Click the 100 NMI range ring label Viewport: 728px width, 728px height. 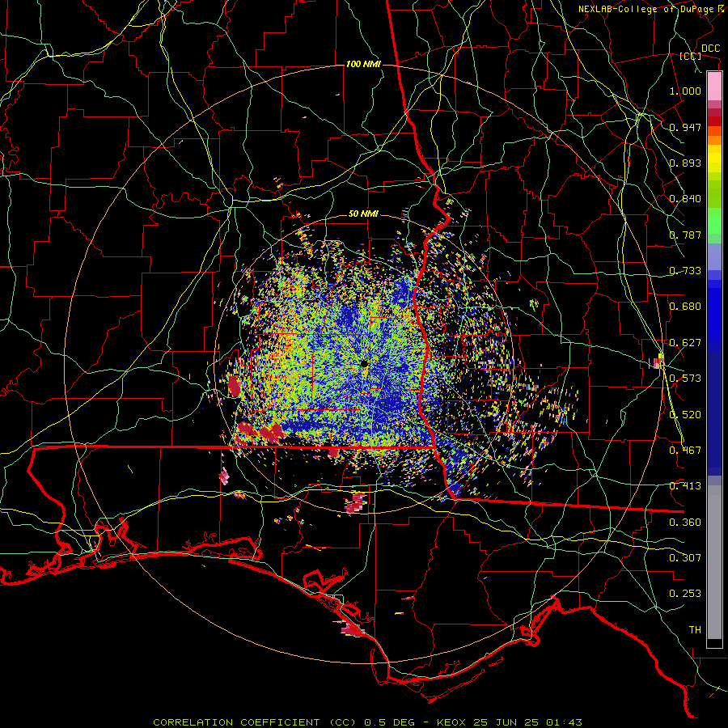[x=363, y=64]
